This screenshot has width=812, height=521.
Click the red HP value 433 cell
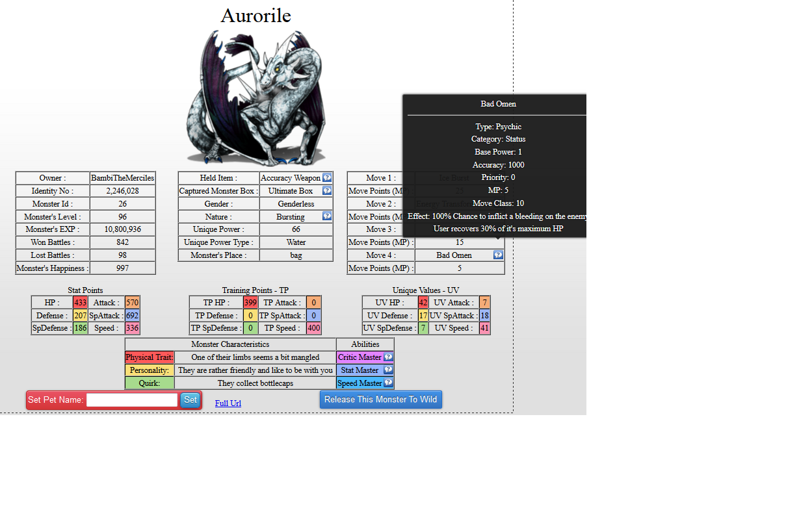pyautogui.click(x=80, y=302)
